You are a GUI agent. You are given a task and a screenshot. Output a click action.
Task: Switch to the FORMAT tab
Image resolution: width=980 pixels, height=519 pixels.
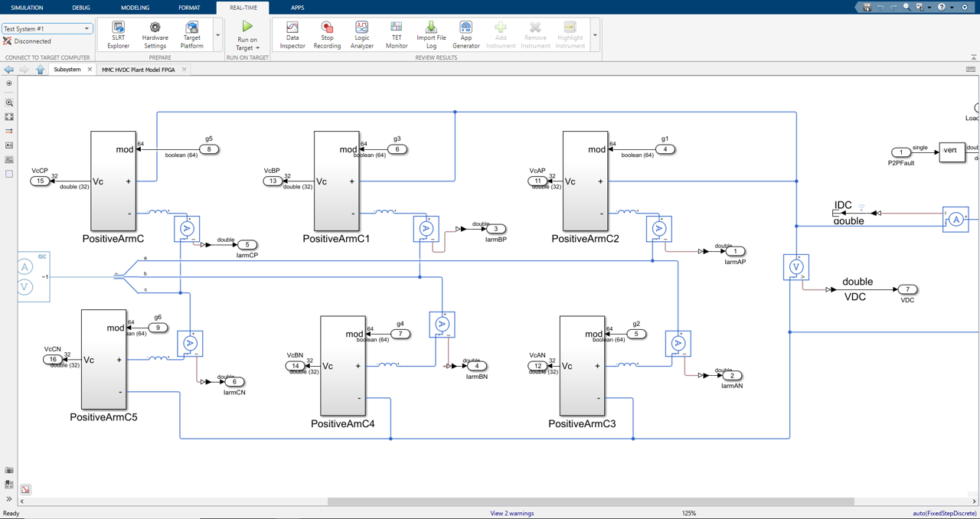pyautogui.click(x=189, y=8)
